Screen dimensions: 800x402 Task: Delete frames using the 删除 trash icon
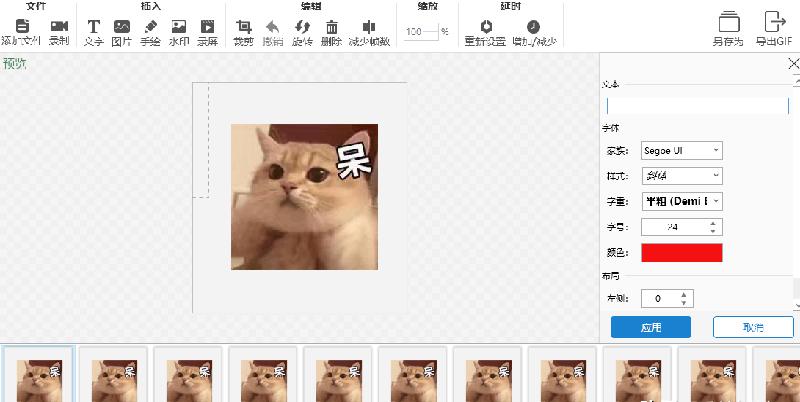tap(331, 26)
